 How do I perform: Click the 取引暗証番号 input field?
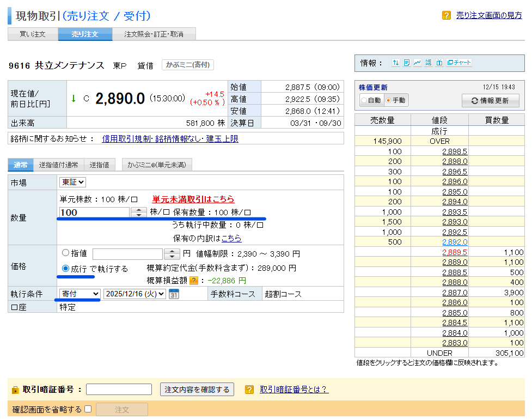pos(119,390)
